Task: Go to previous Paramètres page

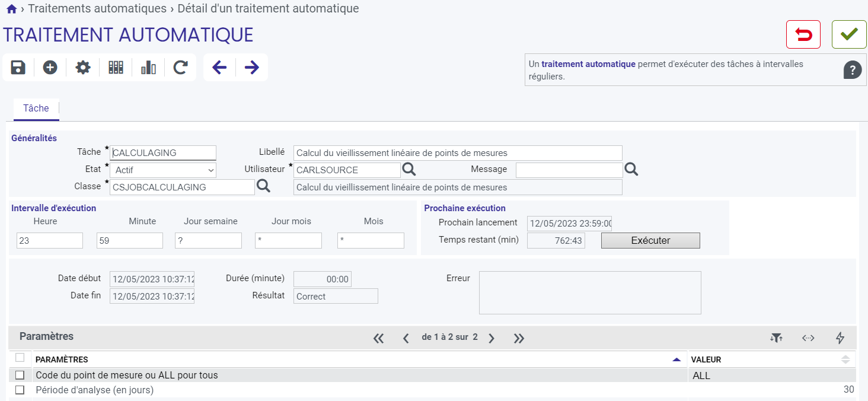Action: tap(406, 338)
